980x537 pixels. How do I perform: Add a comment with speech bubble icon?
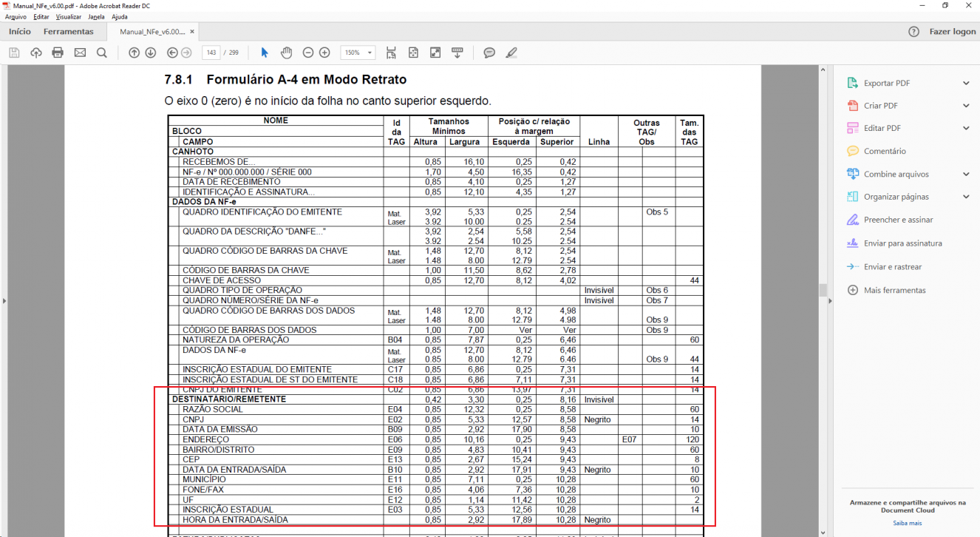click(x=489, y=53)
